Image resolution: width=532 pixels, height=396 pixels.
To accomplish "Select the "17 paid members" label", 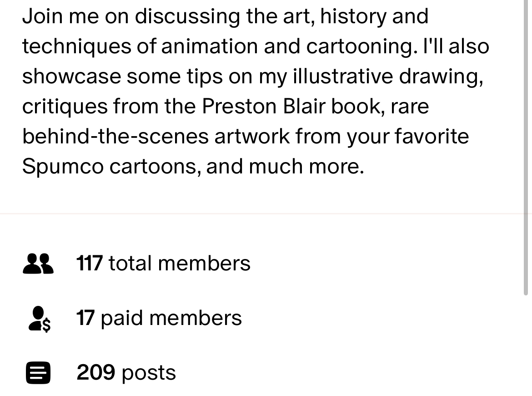I will coord(159,318).
